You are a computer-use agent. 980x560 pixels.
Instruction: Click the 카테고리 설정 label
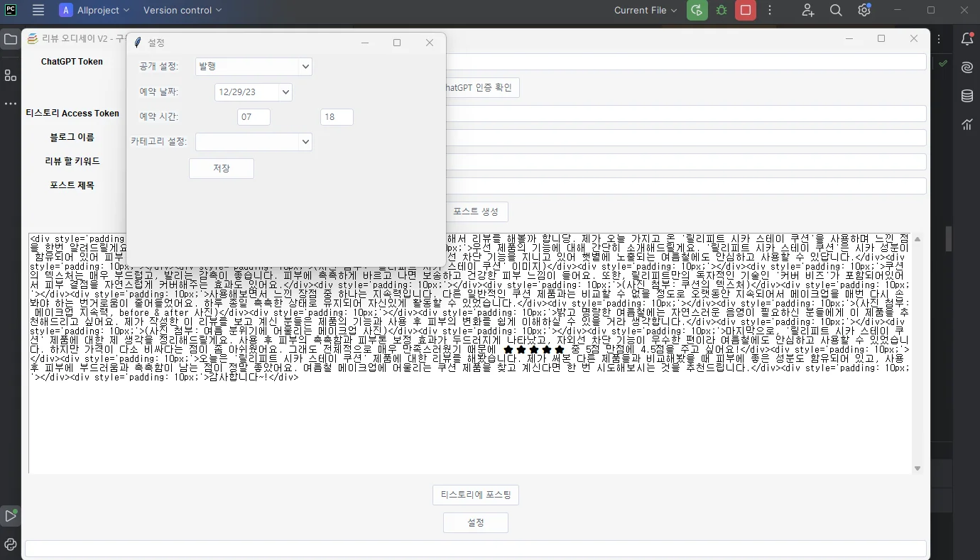(x=159, y=141)
